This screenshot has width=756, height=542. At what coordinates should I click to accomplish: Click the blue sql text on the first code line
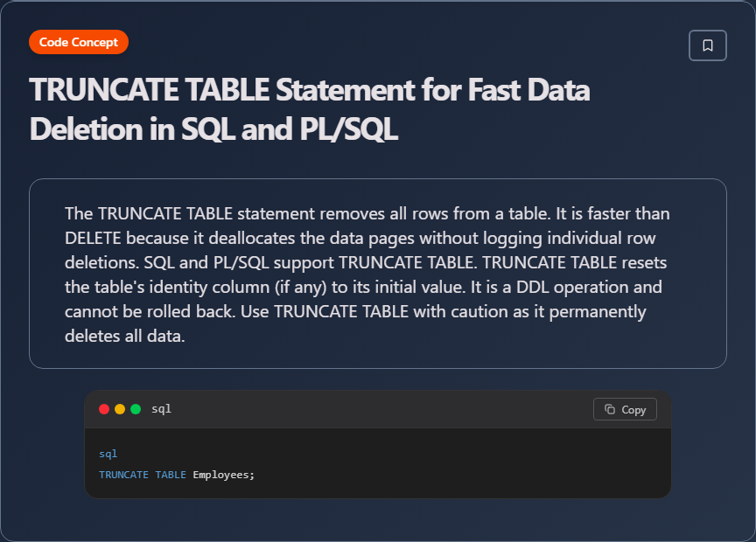(x=108, y=454)
